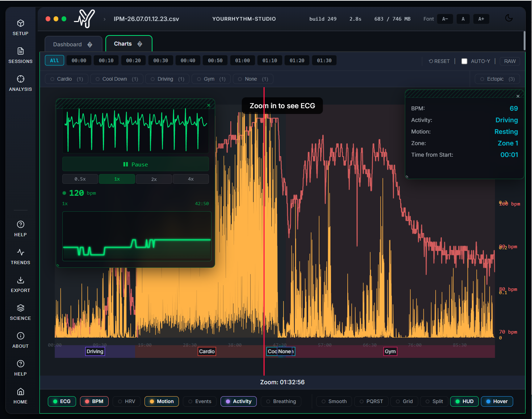
Task: Increase font size with A+
Action: pos(481,19)
